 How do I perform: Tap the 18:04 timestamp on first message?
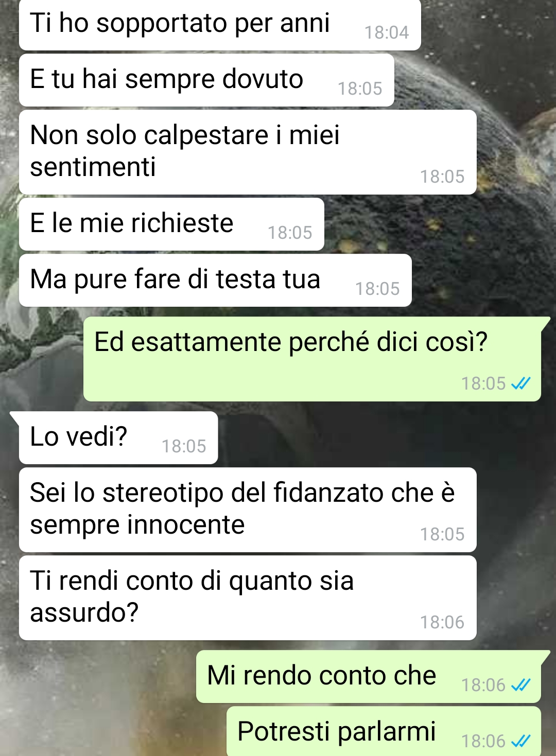click(387, 33)
